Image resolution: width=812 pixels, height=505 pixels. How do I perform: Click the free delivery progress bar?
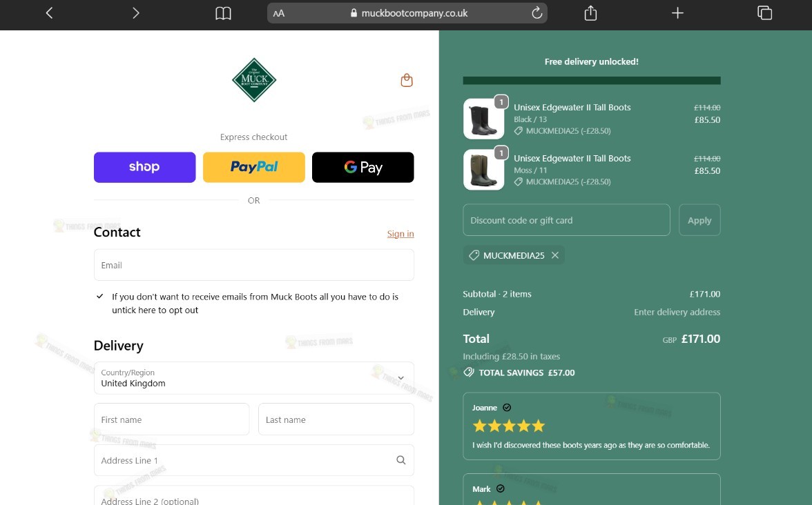(591, 81)
